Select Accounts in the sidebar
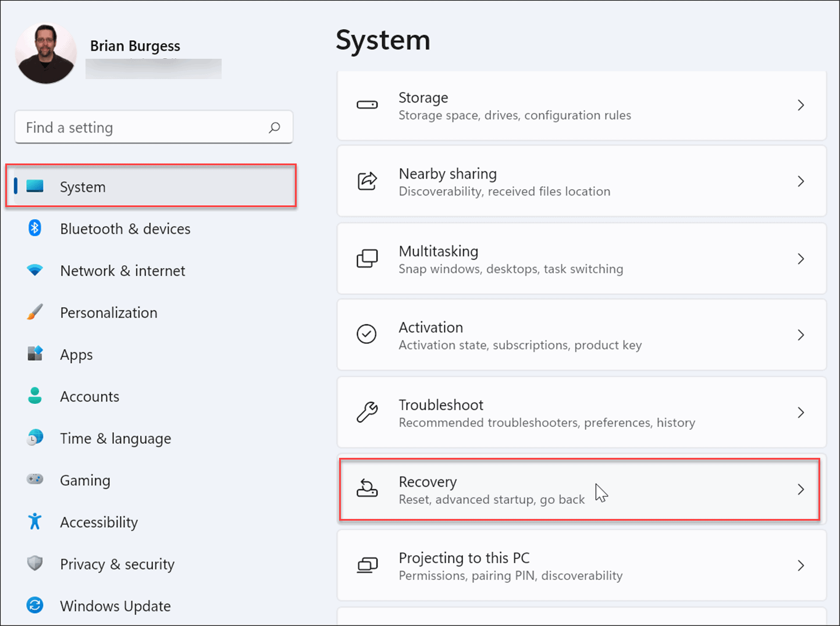 (90, 397)
